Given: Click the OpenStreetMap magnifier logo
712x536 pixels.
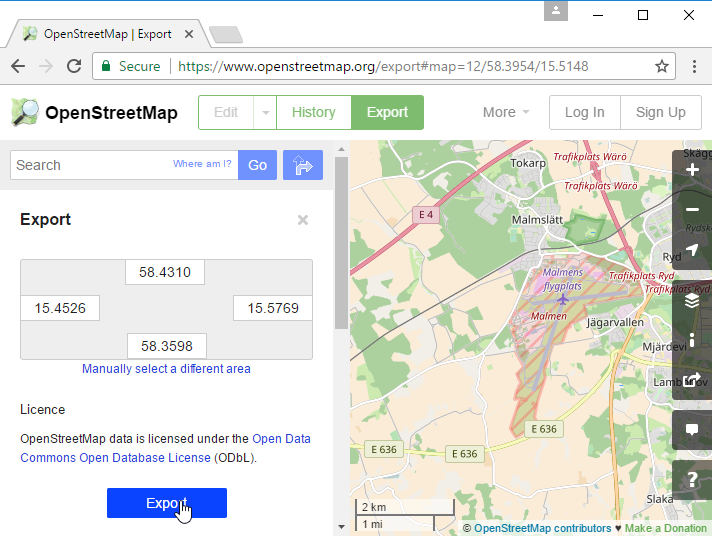Looking at the screenshot, I should tap(25, 112).
